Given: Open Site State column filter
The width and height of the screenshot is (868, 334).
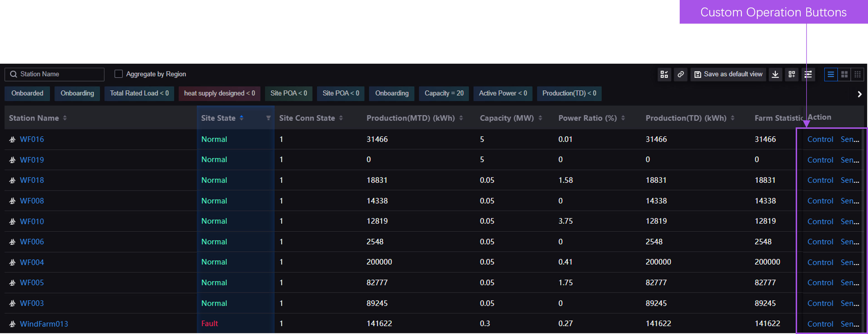Looking at the screenshot, I should coord(268,118).
